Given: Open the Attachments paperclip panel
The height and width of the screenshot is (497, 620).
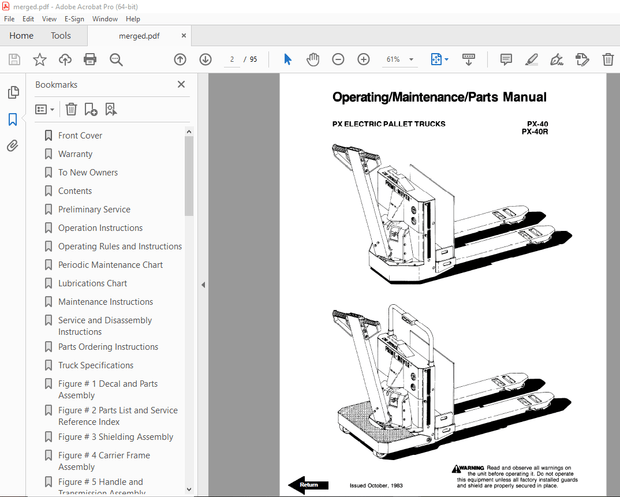Looking at the screenshot, I should coord(13,146).
